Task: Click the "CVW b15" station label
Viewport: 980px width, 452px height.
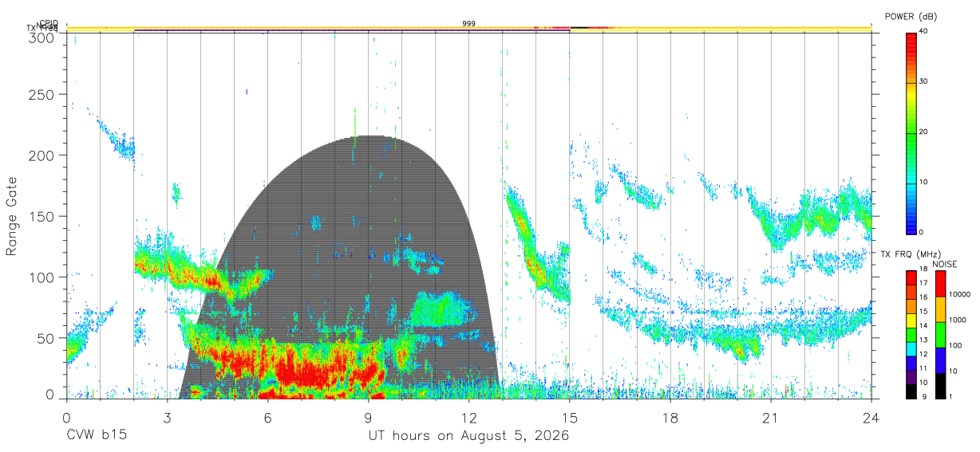Action: 95,436
